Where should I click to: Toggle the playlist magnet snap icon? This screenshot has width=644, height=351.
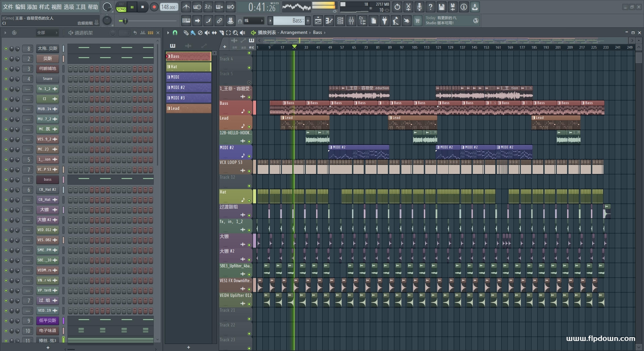click(x=175, y=33)
